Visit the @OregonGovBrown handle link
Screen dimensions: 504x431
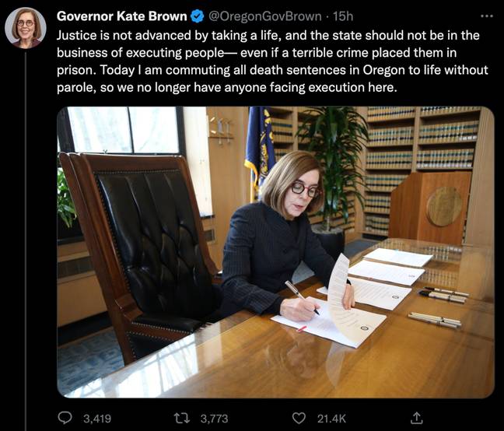click(265, 16)
